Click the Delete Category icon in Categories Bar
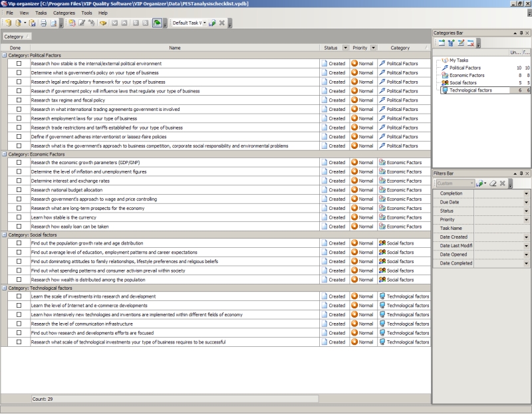The image size is (532, 414). (x=470, y=43)
